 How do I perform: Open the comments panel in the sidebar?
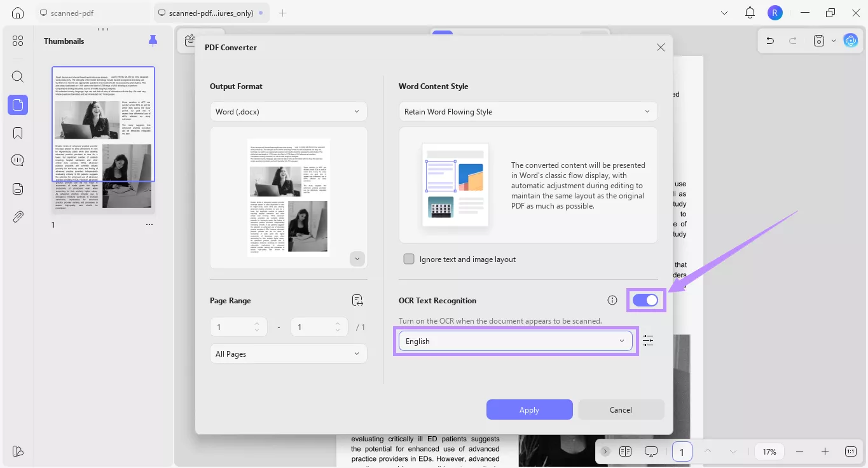point(17,160)
